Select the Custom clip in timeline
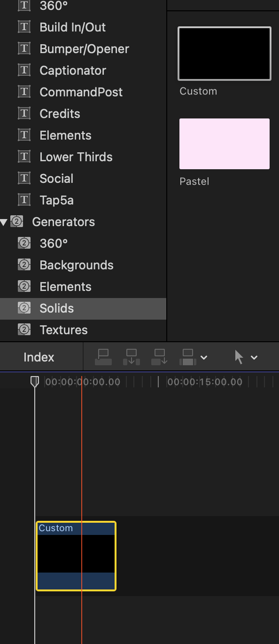Screen dimensions: 279x644 (76, 556)
